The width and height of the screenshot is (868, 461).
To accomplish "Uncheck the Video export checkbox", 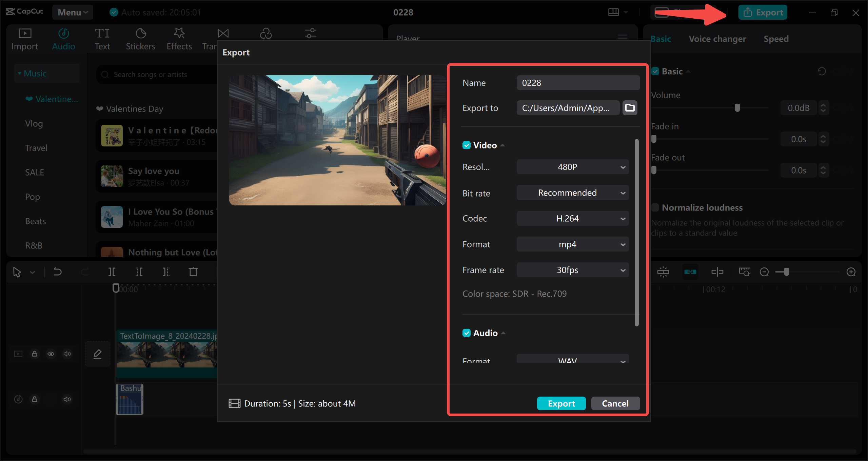I will click(467, 145).
